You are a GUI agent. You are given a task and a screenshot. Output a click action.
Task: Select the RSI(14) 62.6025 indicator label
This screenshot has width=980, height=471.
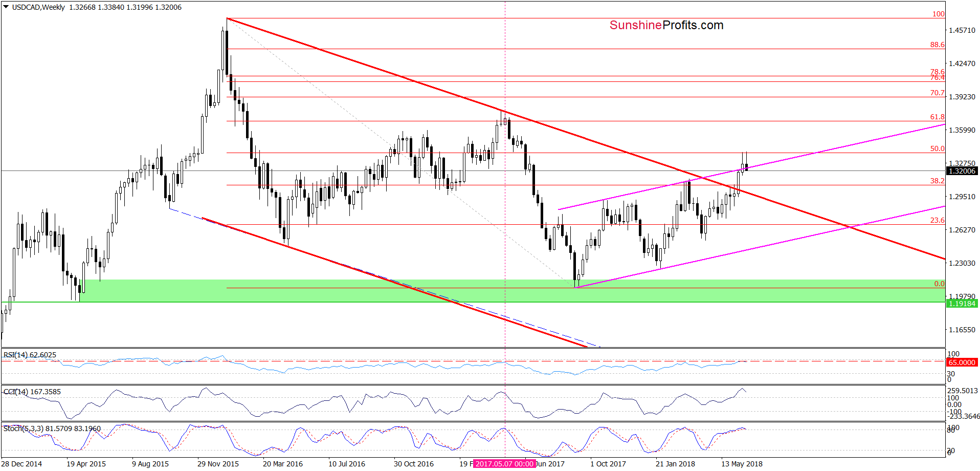pyautogui.click(x=30, y=355)
